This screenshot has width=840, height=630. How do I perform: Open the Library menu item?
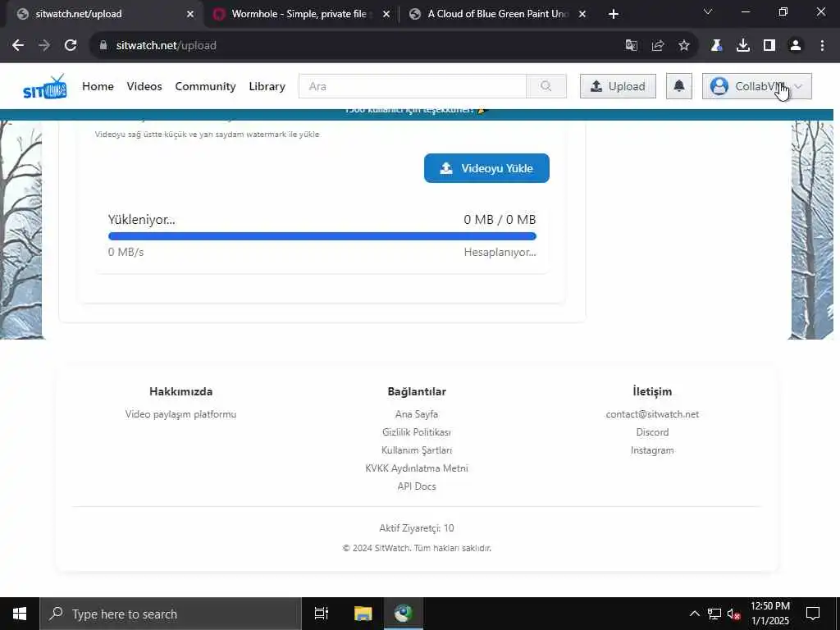(x=267, y=86)
